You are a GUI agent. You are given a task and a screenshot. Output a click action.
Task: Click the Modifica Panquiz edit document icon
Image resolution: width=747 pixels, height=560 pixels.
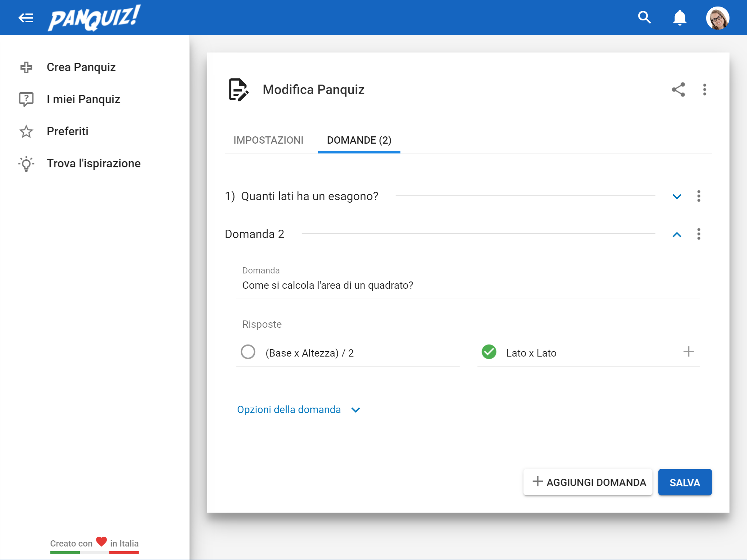(x=239, y=90)
